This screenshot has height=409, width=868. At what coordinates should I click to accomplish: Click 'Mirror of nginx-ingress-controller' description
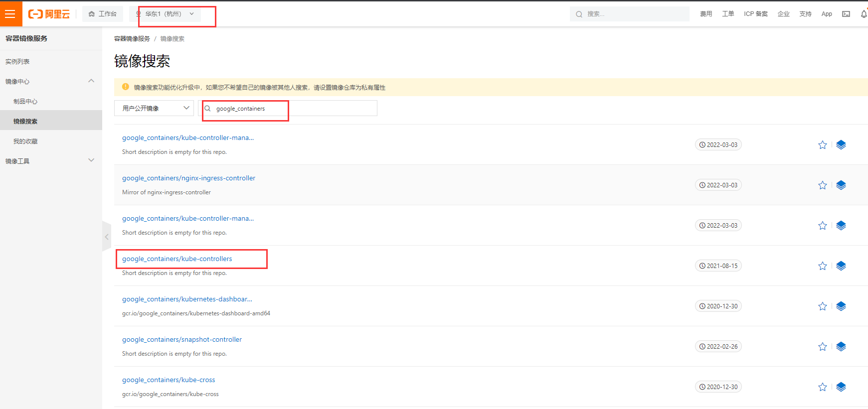167,192
